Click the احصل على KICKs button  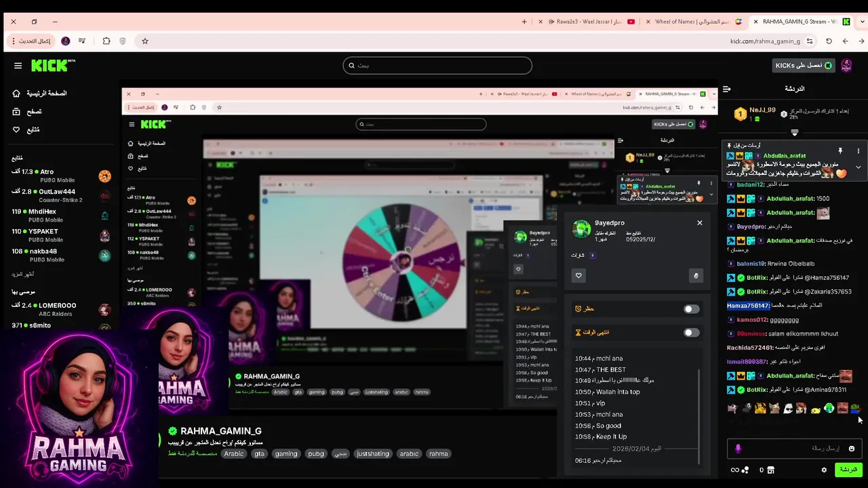(x=804, y=66)
